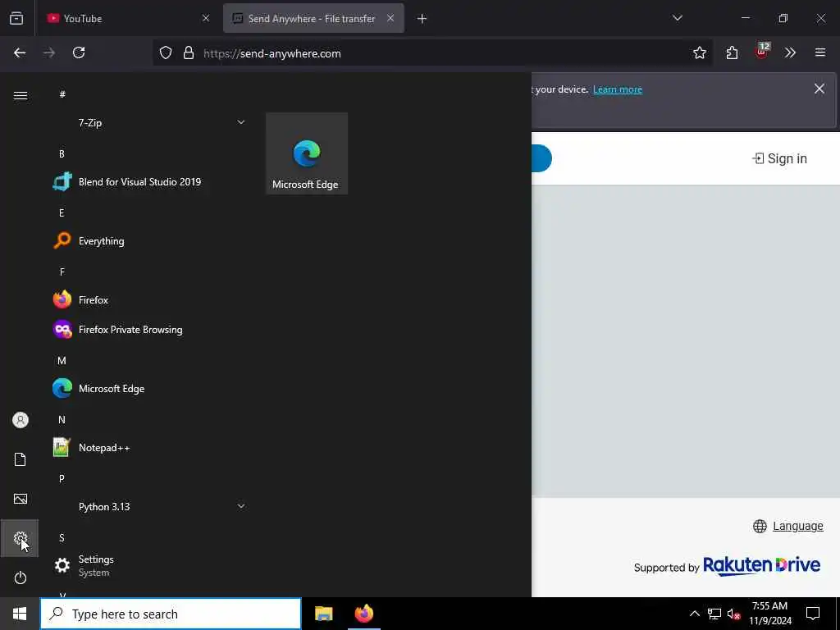Open File Explorer from taskbar

click(323, 614)
